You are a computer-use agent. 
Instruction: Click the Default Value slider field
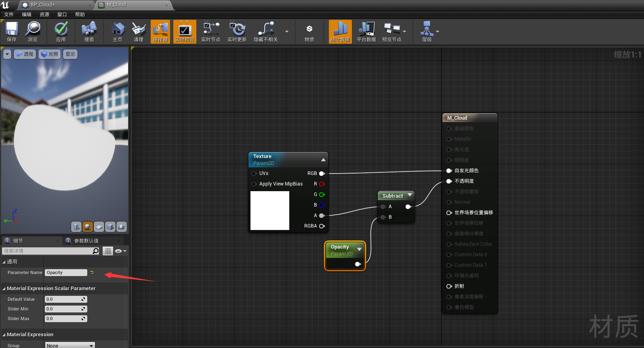65,299
